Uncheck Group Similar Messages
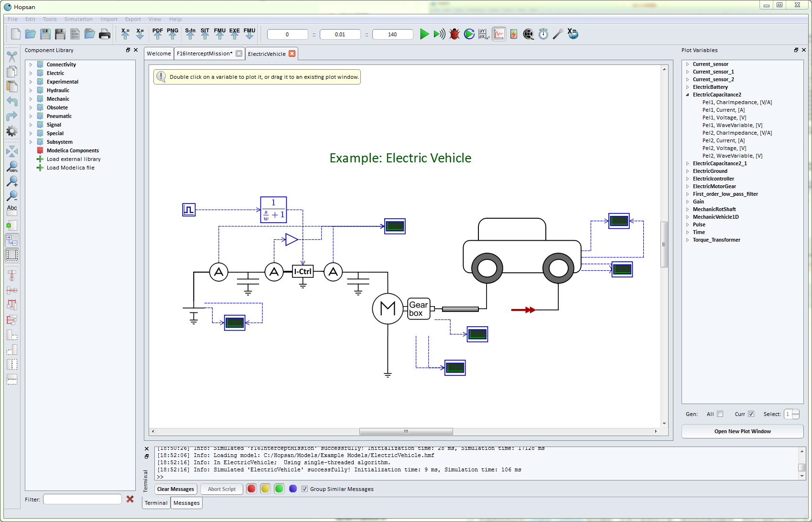This screenshot has width=812, height=522. pyautogui.click(x=304, y=489)
